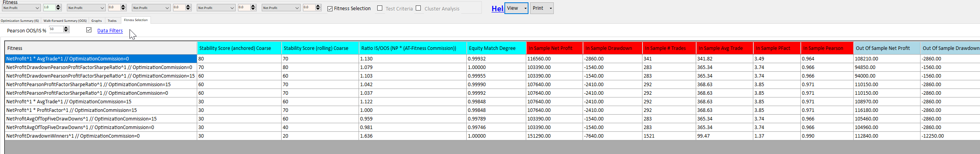The image size is (980, 154).
Task: Click inside the Pearson OOS/IS % value field
Action: (56, 29)
